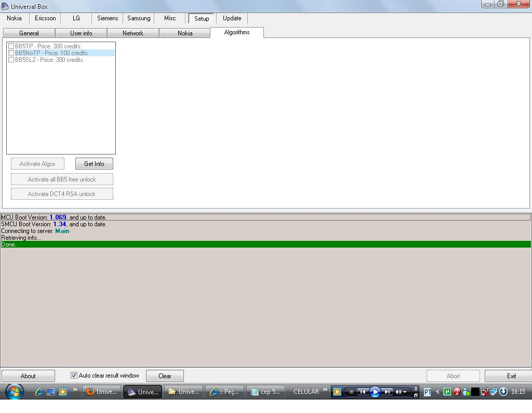Open the media toolbar volume control
This screenshot has width=532, height=413.
(401, 392)
